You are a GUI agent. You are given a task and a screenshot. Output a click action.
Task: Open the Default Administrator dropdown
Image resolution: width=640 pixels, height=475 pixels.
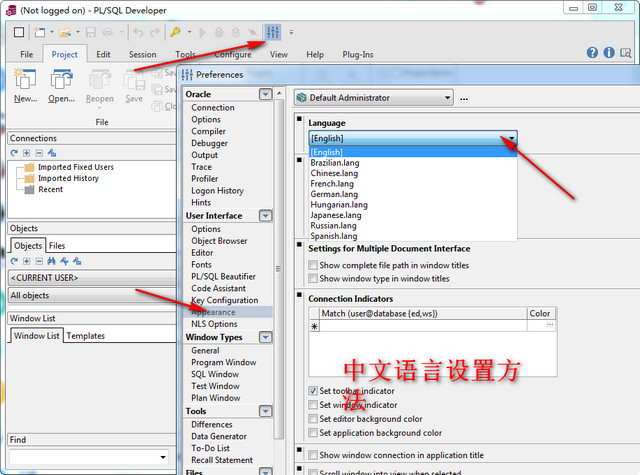click(x=373, y=98)
